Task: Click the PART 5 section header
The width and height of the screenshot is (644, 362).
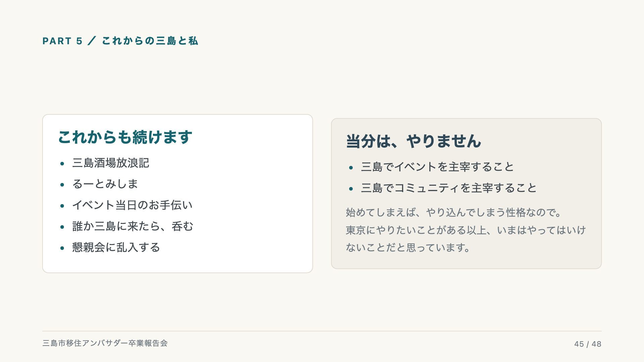Action: (120, 41)
